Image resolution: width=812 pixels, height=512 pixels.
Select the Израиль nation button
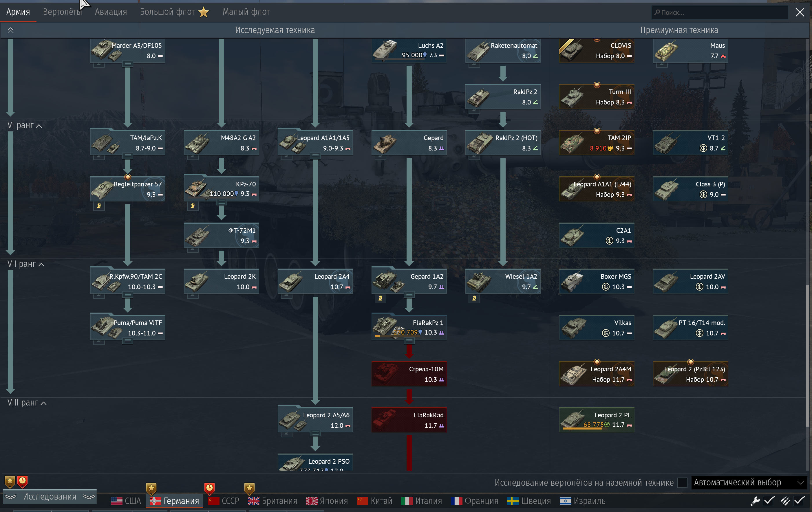(582, 501)
